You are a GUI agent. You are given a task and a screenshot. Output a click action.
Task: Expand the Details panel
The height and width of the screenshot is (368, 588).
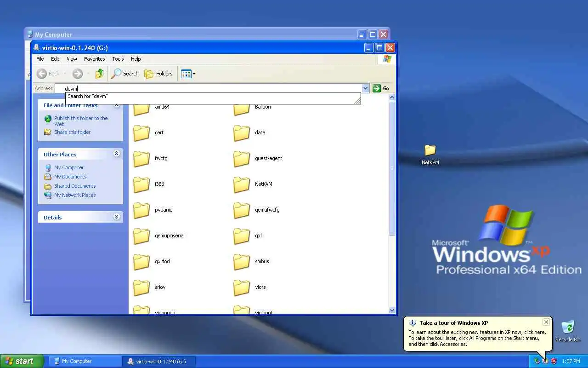[117, 217]
